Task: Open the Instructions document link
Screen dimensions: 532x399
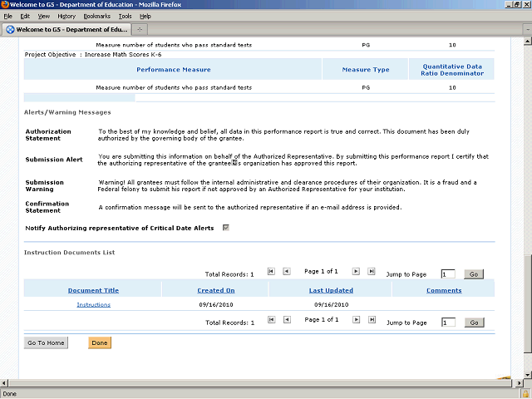Action: 94,305
